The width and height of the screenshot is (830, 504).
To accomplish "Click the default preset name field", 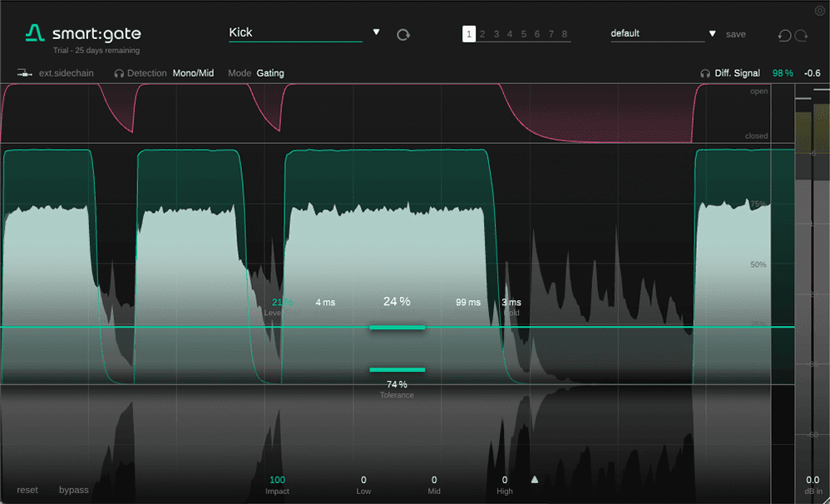I will 658,34.
